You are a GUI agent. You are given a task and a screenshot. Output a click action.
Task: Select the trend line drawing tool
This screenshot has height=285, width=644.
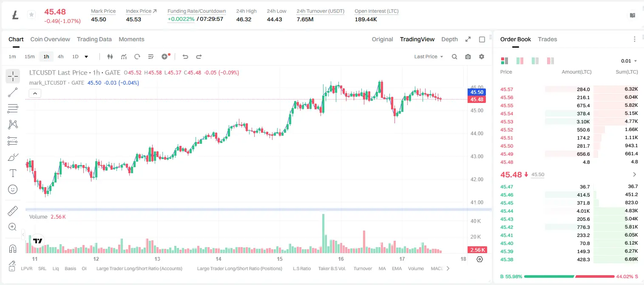pyautogui.click(x=13, y=92)
